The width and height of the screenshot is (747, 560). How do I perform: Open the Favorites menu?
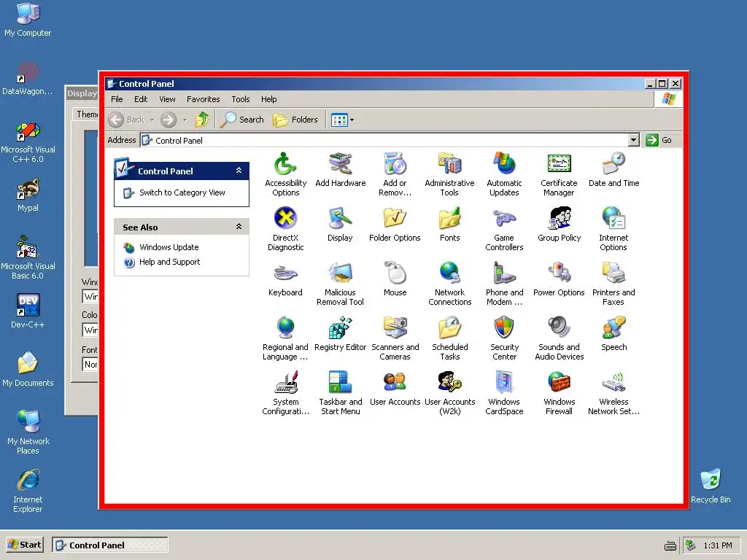point(203,99)
